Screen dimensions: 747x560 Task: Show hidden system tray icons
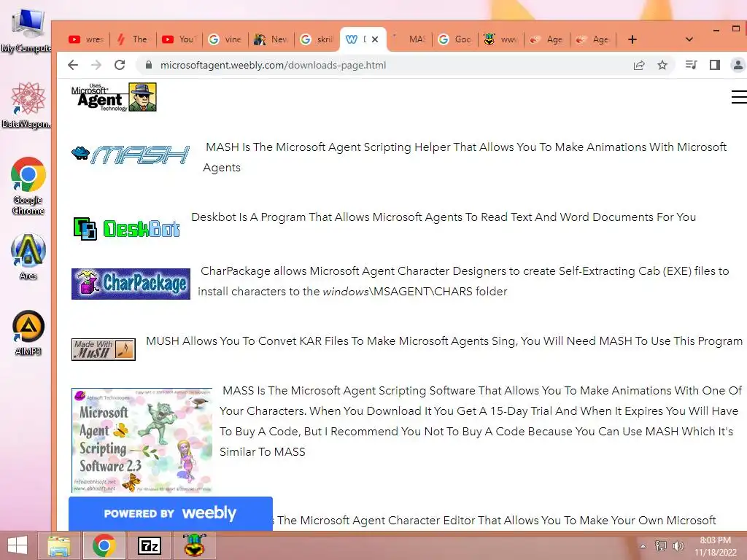pyautogui.click(x=643, y=546)
